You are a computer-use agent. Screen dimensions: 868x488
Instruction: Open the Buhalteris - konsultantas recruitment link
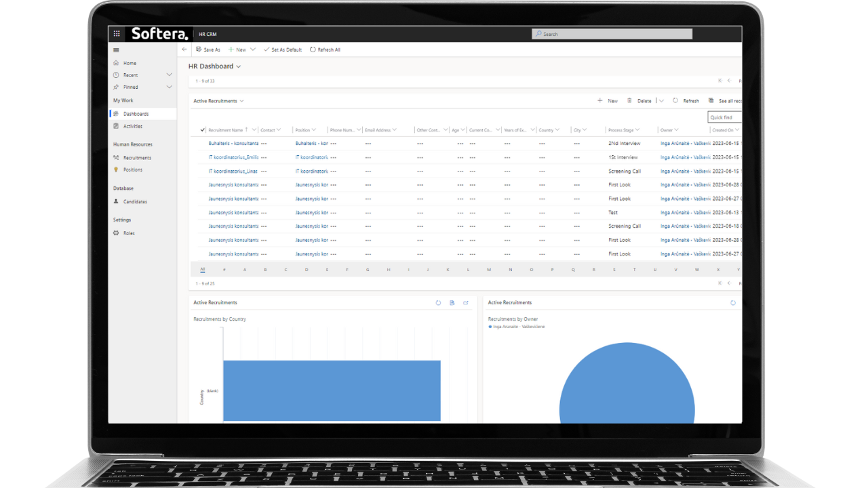click(233, 144)
